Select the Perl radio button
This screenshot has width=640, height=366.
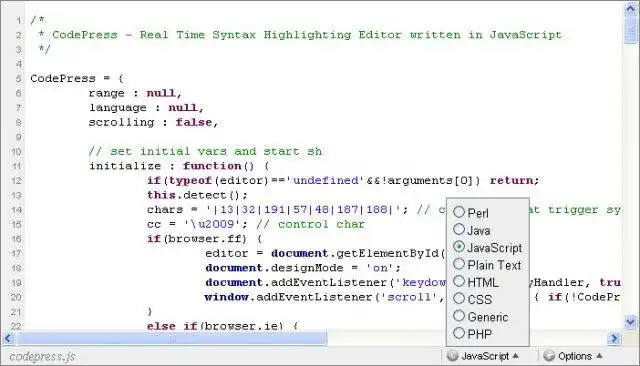point(459,212)
